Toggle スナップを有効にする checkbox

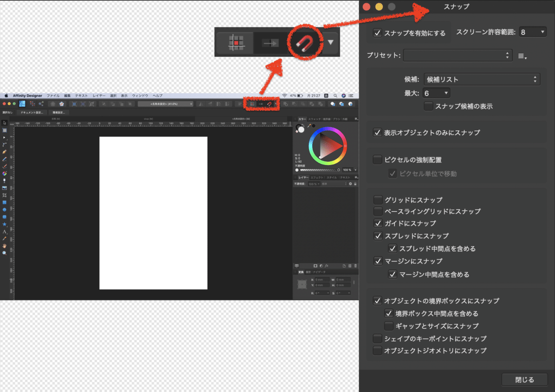pos(378,33)
